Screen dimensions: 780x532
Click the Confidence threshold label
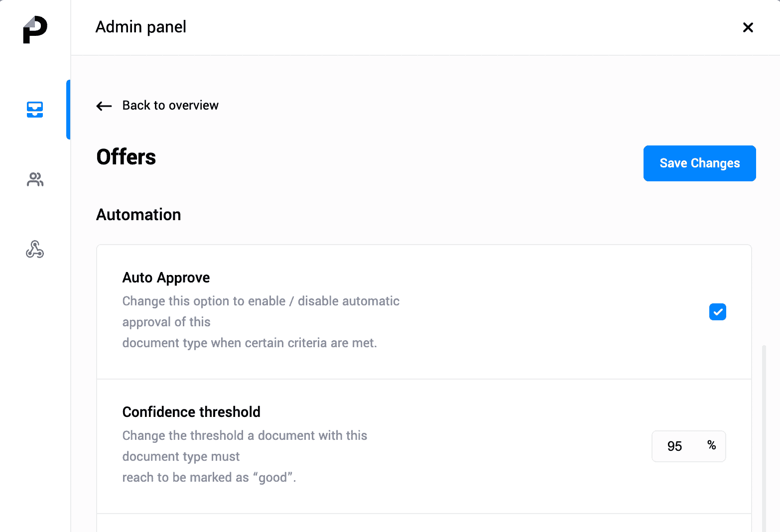(191, 412)
